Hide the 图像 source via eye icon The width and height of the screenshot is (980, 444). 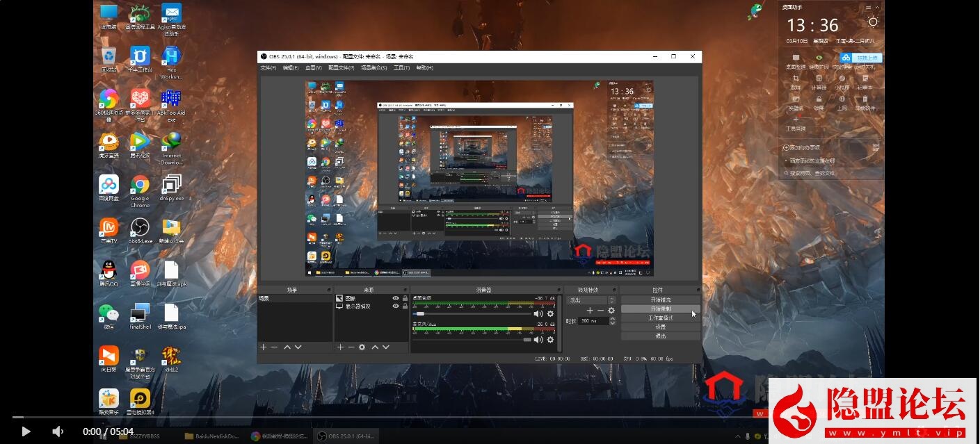pos(396,298)
